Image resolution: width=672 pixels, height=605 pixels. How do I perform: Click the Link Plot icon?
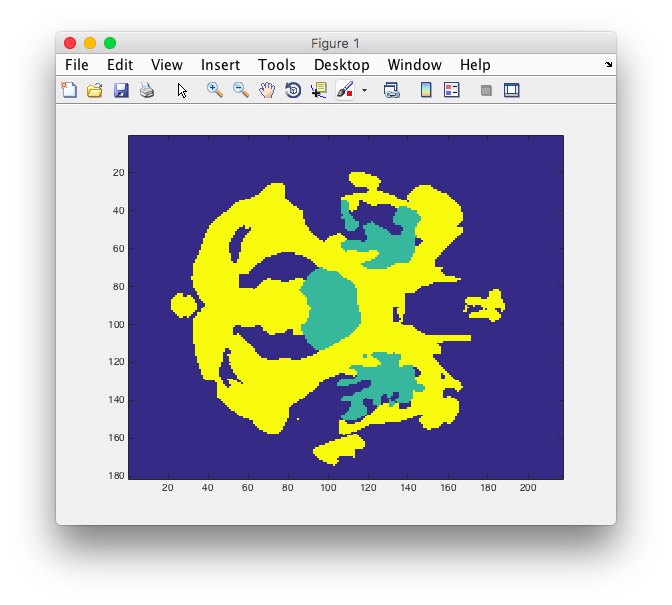pos(391,90)
